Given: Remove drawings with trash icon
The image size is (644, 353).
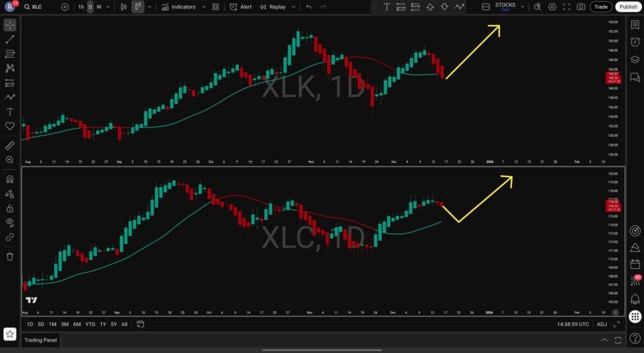Looking at the screenshot, I should point(10,257).
